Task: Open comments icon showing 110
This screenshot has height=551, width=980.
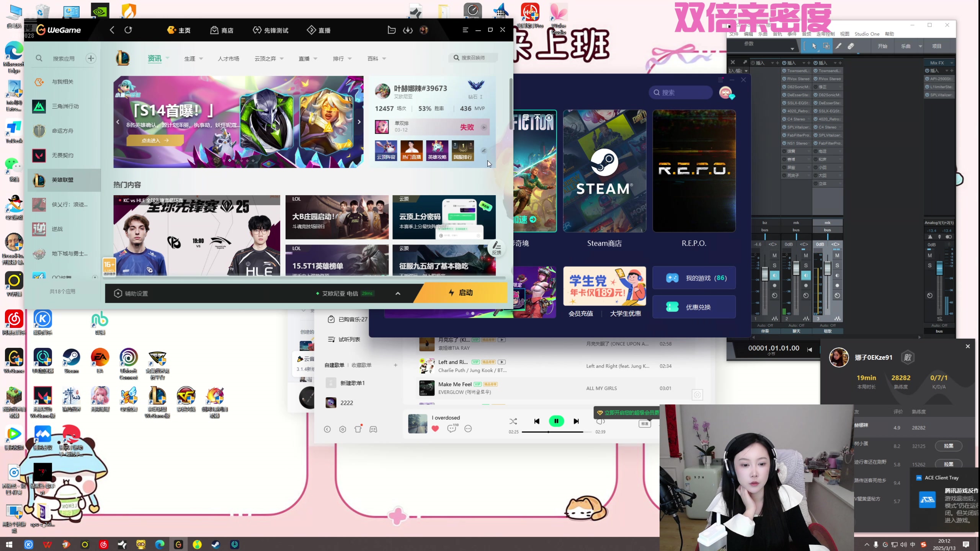Action: [x=452, y=428]
